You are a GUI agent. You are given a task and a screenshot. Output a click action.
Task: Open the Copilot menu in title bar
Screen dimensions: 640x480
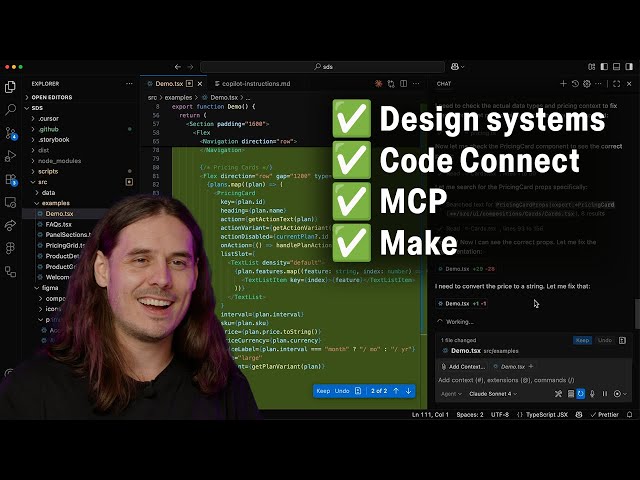(x=457, y=67)
